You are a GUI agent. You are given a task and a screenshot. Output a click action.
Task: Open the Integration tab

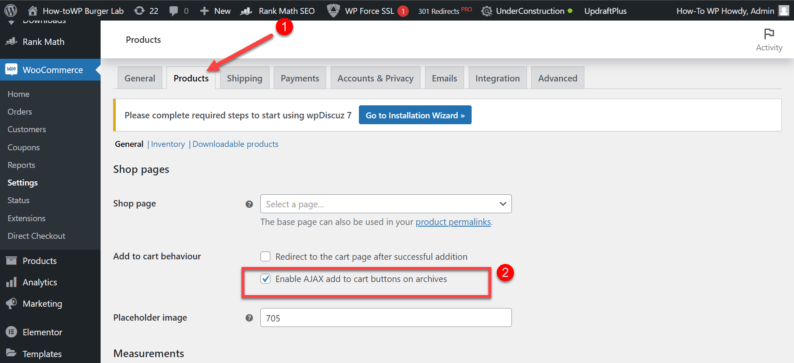click(x=497, y=78)
